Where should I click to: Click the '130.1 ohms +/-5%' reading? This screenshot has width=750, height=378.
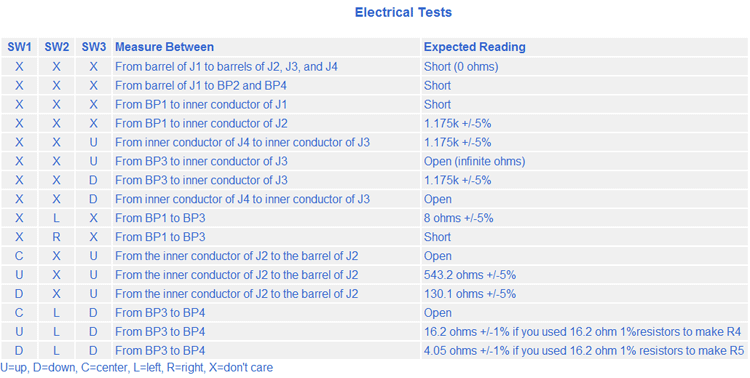470,294
